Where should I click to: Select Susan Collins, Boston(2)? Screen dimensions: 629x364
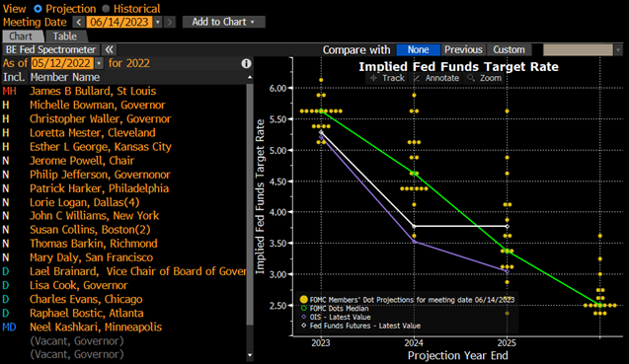[90, 230]
